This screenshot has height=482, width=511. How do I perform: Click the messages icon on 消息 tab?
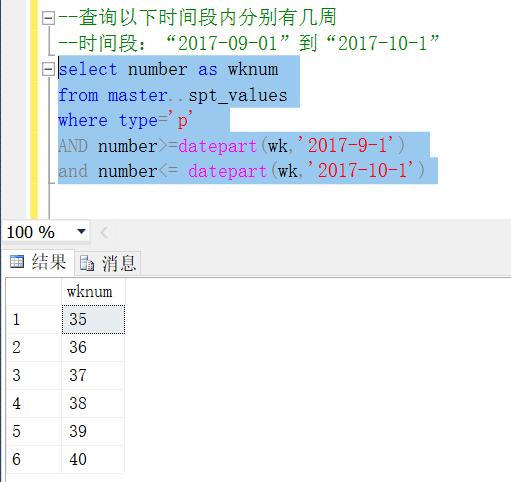(x=87, y=263)
